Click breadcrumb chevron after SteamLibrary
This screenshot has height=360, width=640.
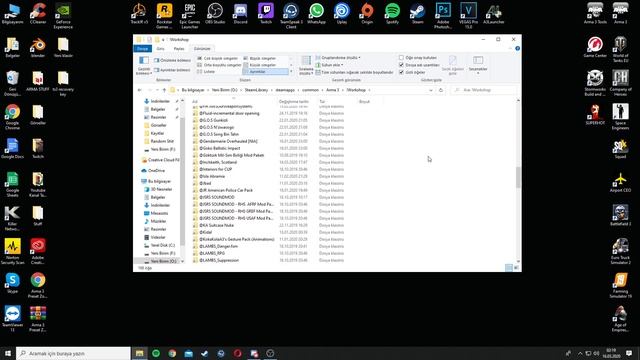click(x=271, y=90)
